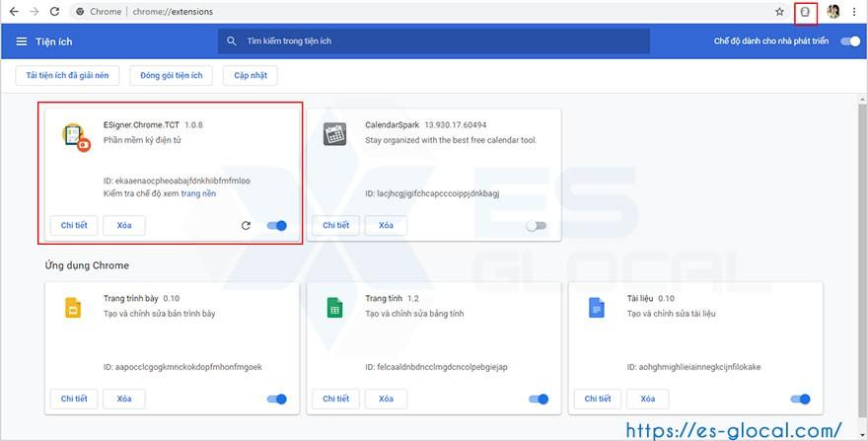The image size is (868, 441).
Task: Click the CalendarSpark calendar icon
Action: (x=334, y=134)
